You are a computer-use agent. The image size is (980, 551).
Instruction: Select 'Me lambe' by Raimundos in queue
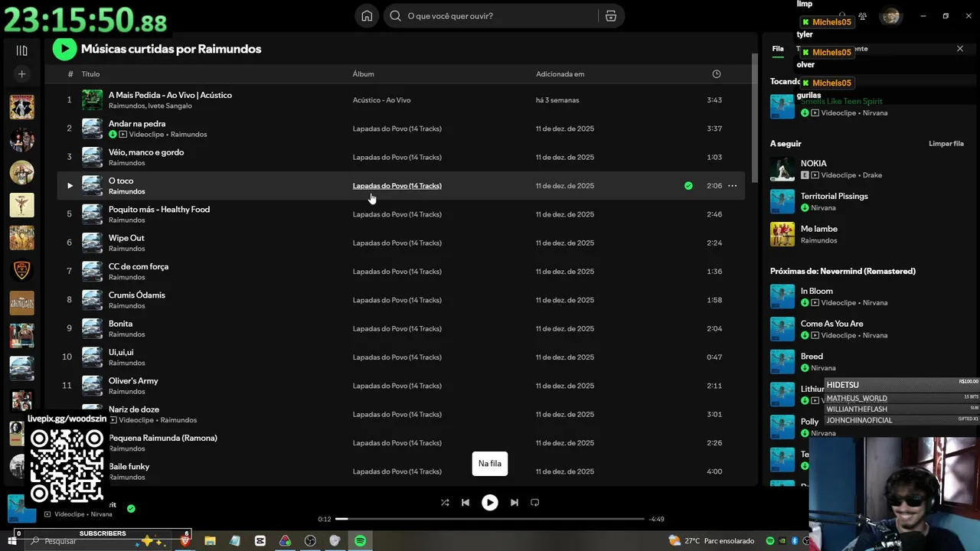867,234
